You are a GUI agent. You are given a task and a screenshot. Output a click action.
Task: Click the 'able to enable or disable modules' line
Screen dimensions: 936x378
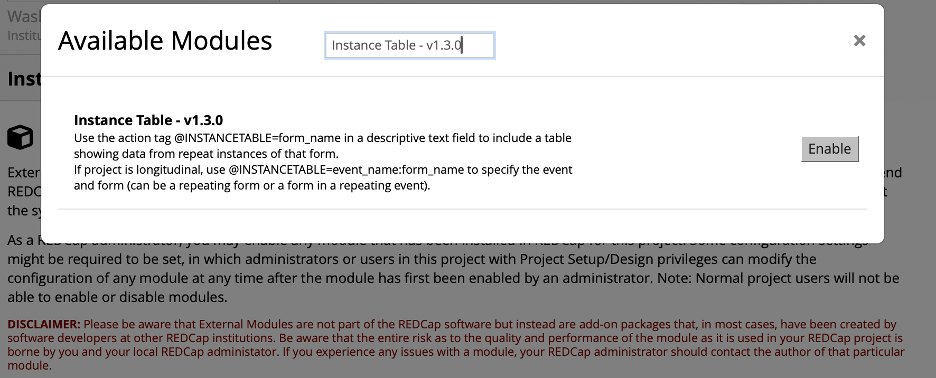point(117,297)
